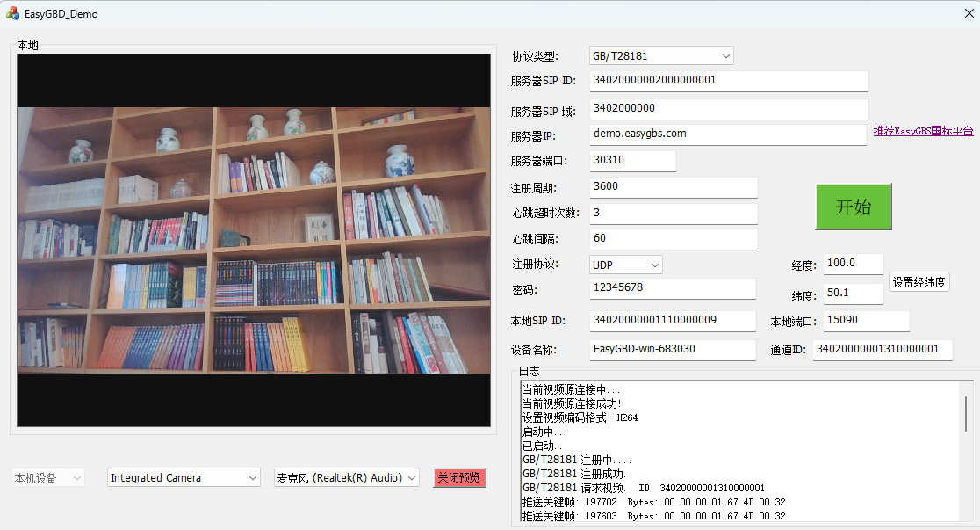Screen dimensions: 980x530
Task: Click the EasyGBD_Demo app icon in title bar
Action: 12,14
